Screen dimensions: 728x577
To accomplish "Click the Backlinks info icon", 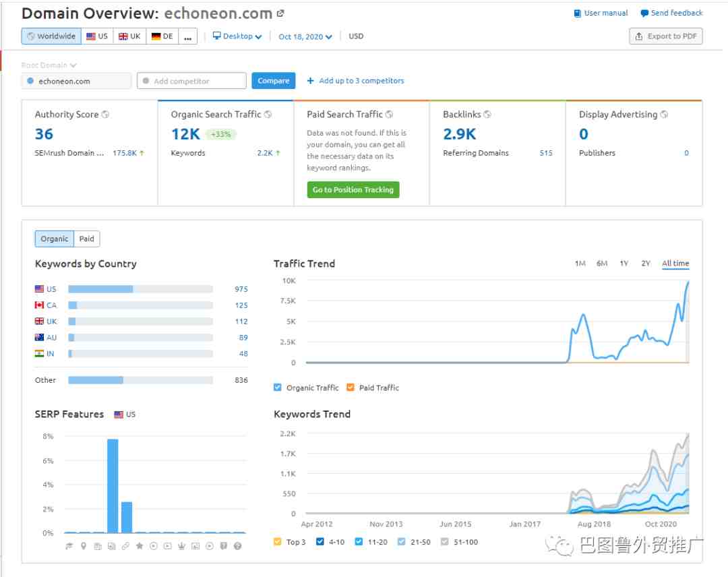I will click(x=487, y=114).
